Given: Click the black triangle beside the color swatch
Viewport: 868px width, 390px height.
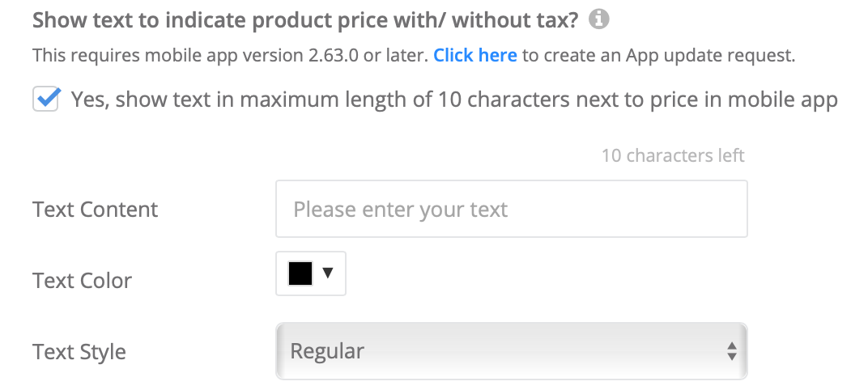Looking at the screenshot, I should point(328,273).
